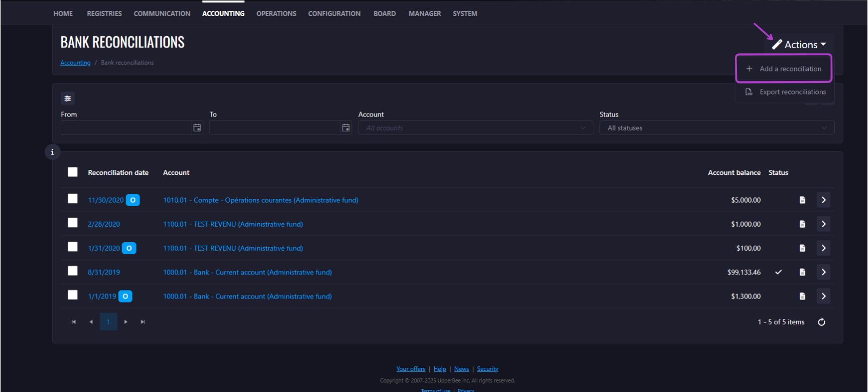Open the 1/31/2020 row arrow button
The width and height of the screenshot is (868, 392).
click(x=823, y=248)
